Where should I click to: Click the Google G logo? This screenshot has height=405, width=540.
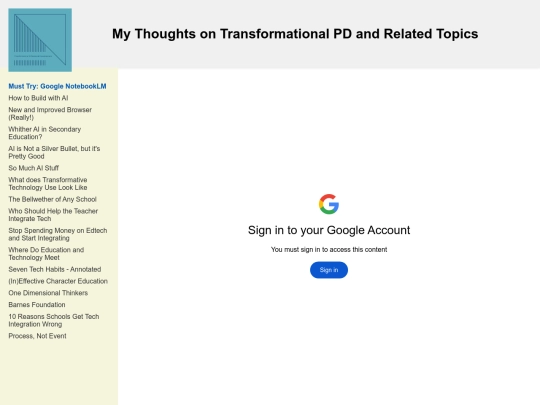pos(329,204)
